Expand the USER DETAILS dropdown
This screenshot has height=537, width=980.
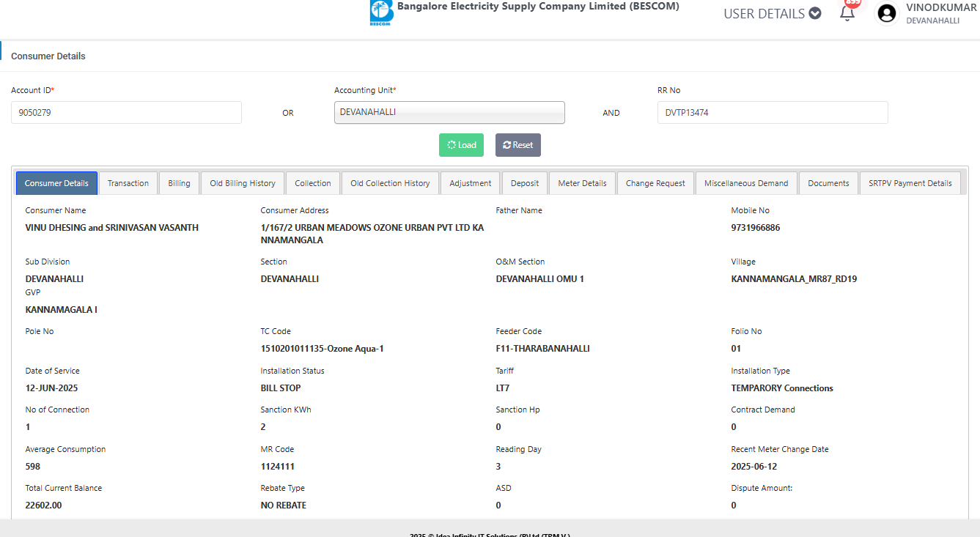click(772, 13)
